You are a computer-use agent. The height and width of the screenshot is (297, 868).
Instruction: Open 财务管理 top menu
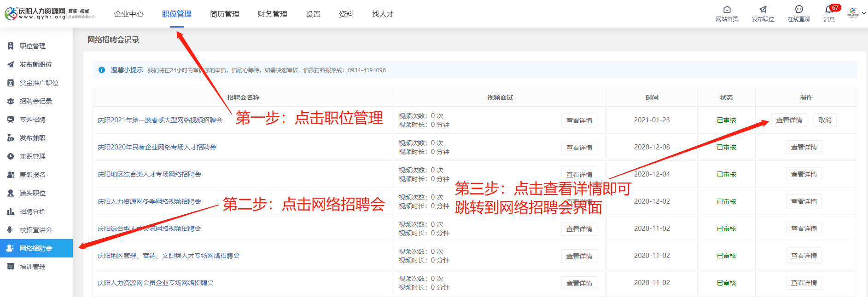pyautogui.click(x=273, y=14)
